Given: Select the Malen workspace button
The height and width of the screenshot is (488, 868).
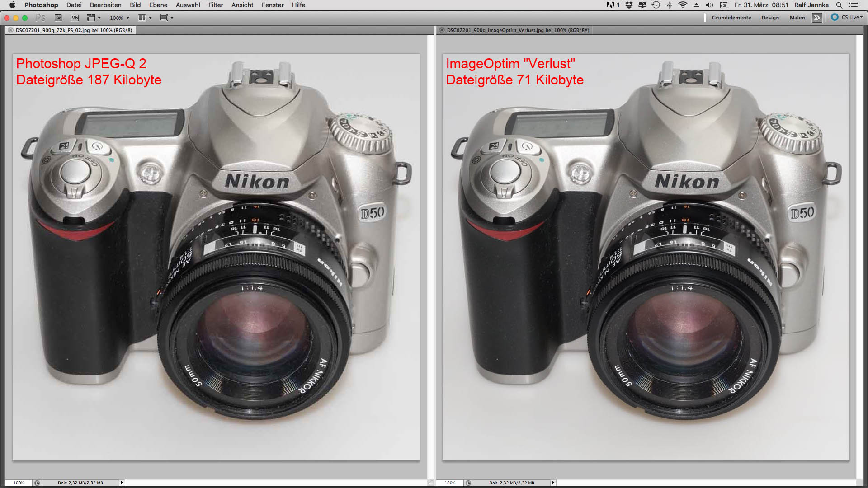Looking at the screenshot, I should click(x=797, y=18).
